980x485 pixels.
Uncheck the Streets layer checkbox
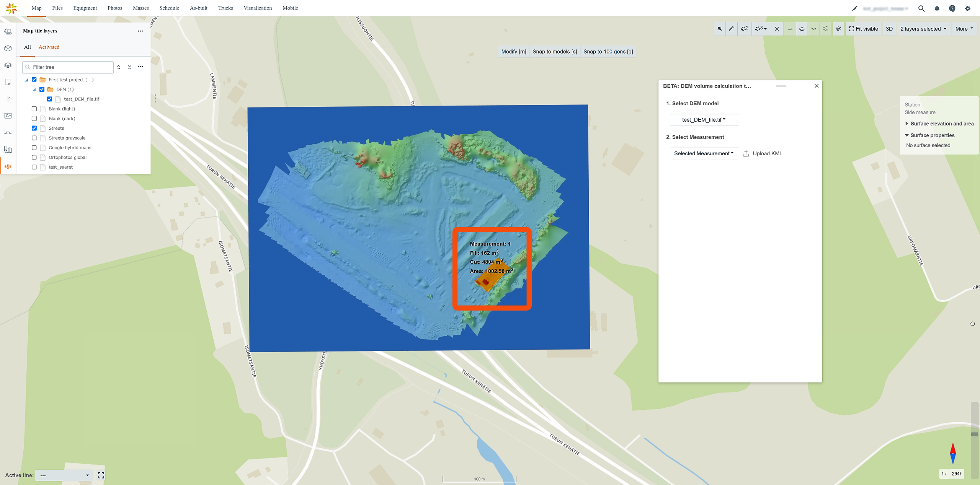[x=34, y=128]
